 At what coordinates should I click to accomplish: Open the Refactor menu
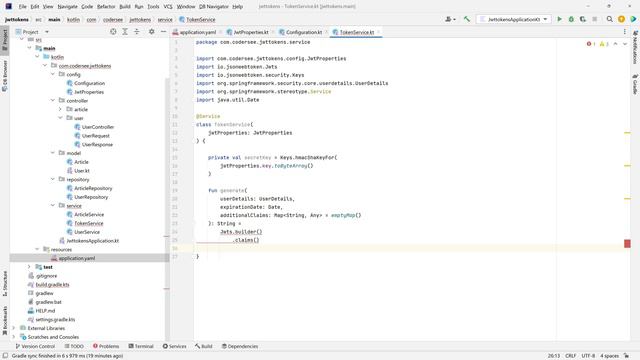pos(106,7)
